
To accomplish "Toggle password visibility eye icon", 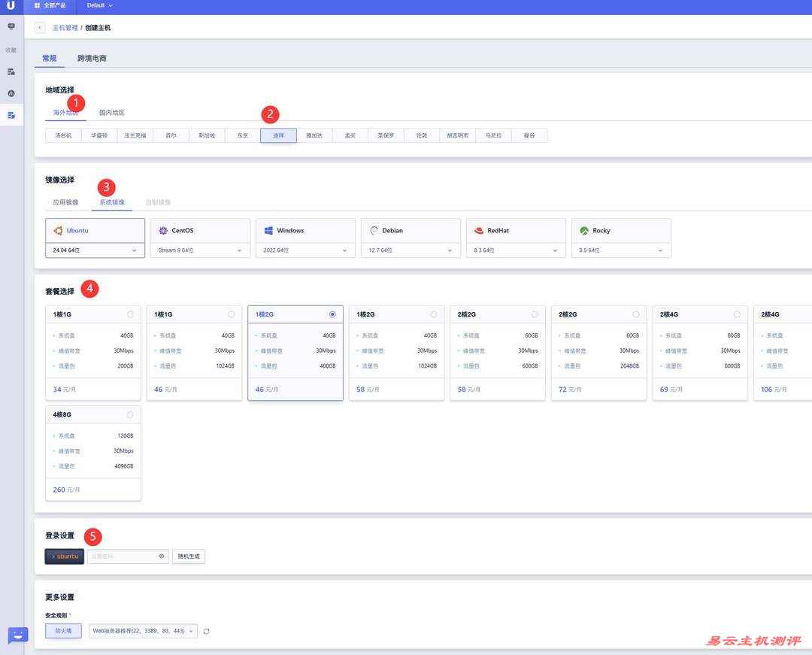I will click(161, 556).
